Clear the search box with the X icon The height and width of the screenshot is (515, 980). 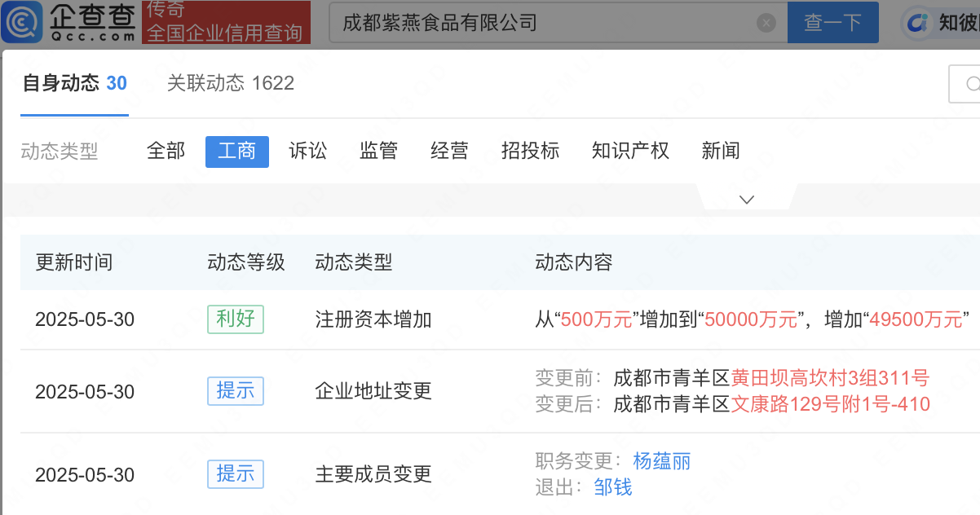click(766, 23)
